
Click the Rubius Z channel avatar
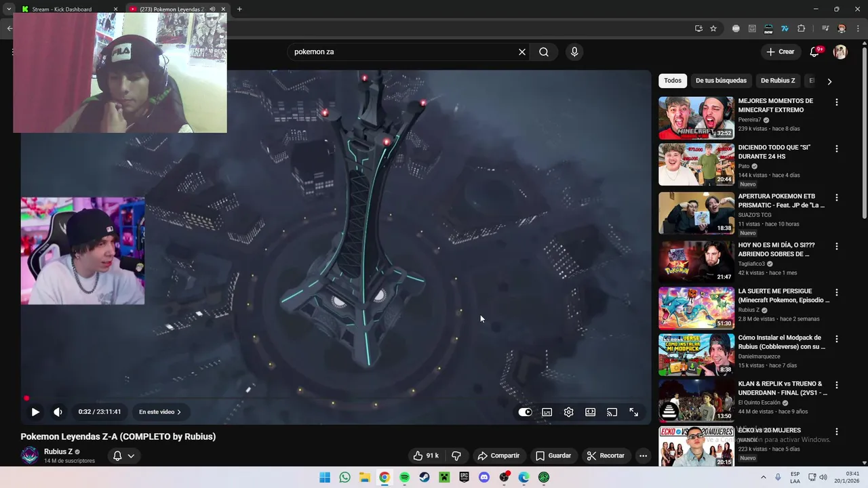click(30, 455)
